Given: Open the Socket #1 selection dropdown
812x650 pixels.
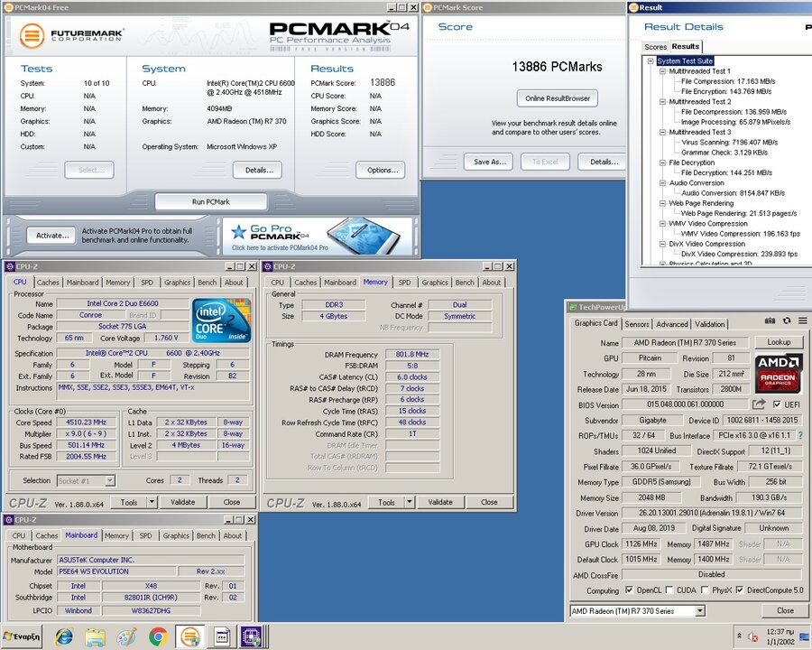Looking at the screenshot, I should [x=110, y=480].
